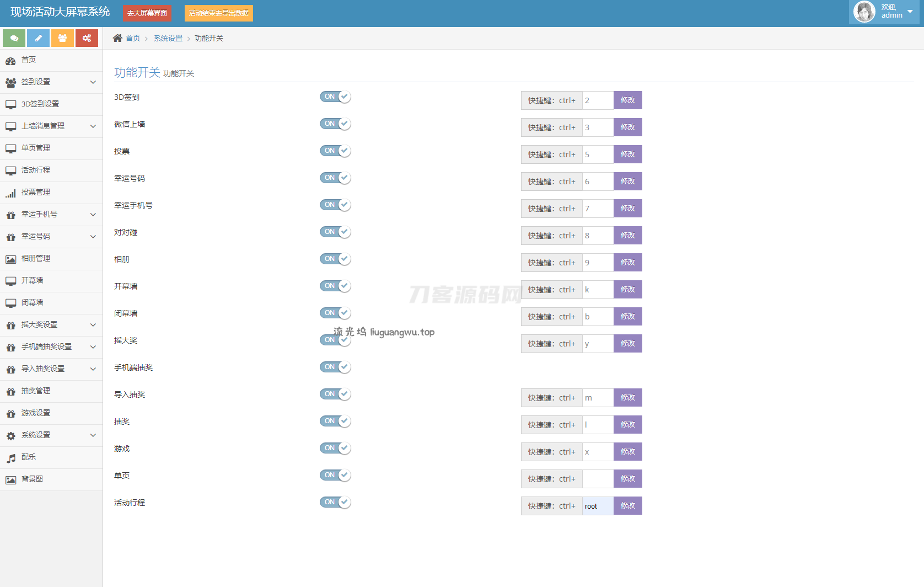Viewport: 924px width, 587px height.
Task: Click 修改 button for 微信上墙 shortcut
Action: tap(627, 127)
